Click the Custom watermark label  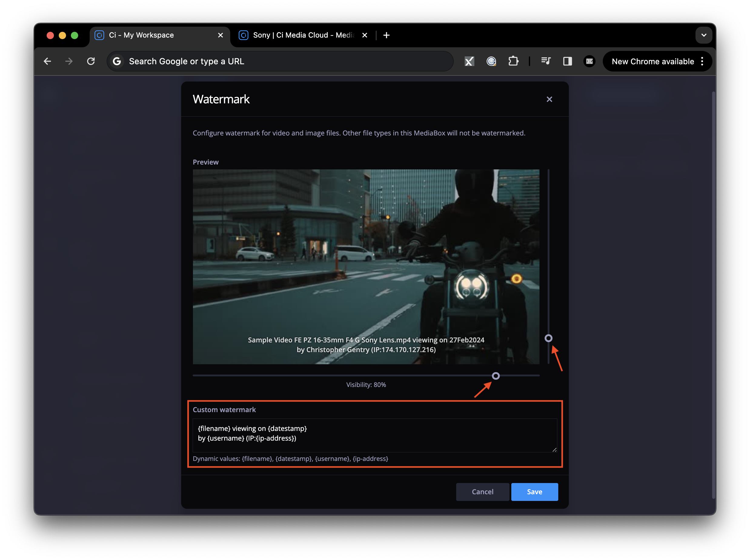[x=224, y=409]
